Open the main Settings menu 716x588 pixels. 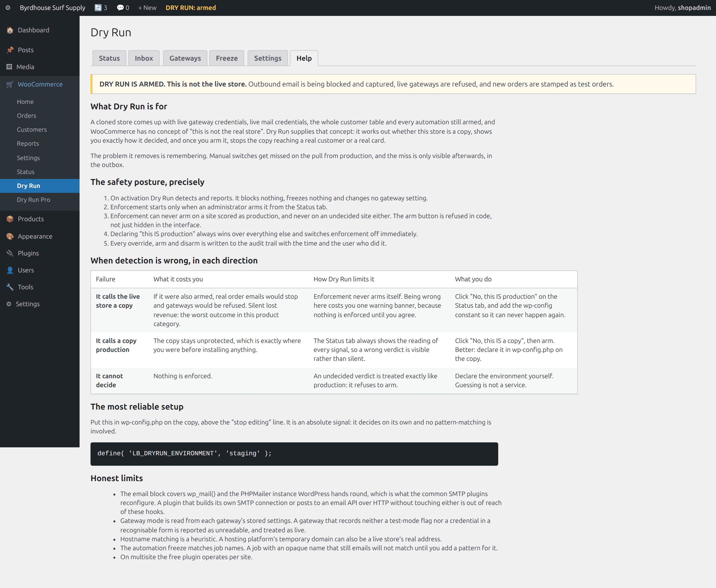(x=40, y=304)
